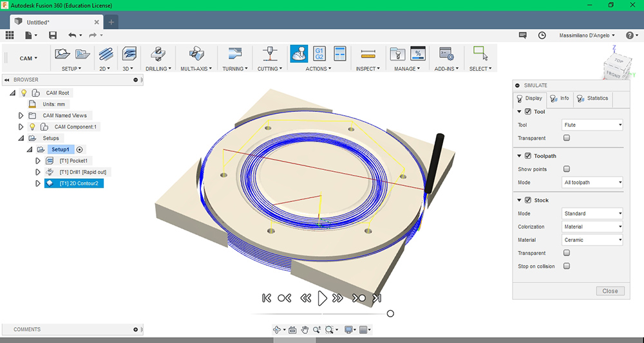Expand the Pocket1 operation node

tap(38, 161)
